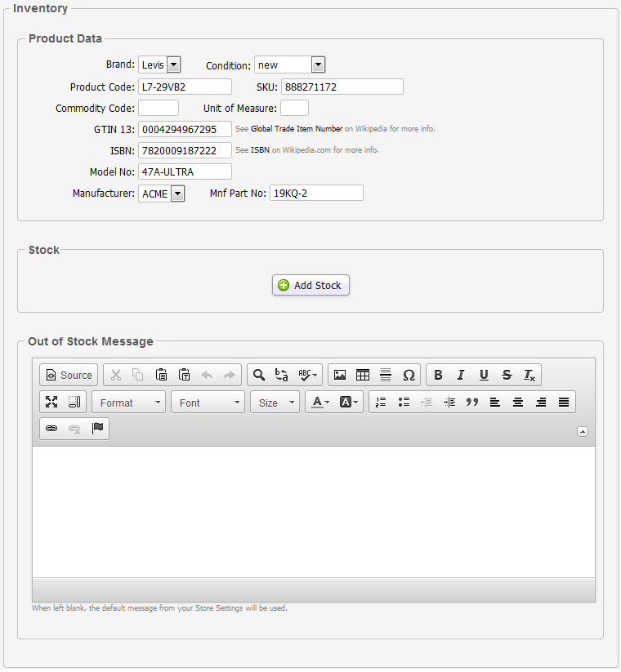Insert a link with the chain icon
Viewport: 621px width, 672px height.
pyautogui.click(x=51, y=429)
